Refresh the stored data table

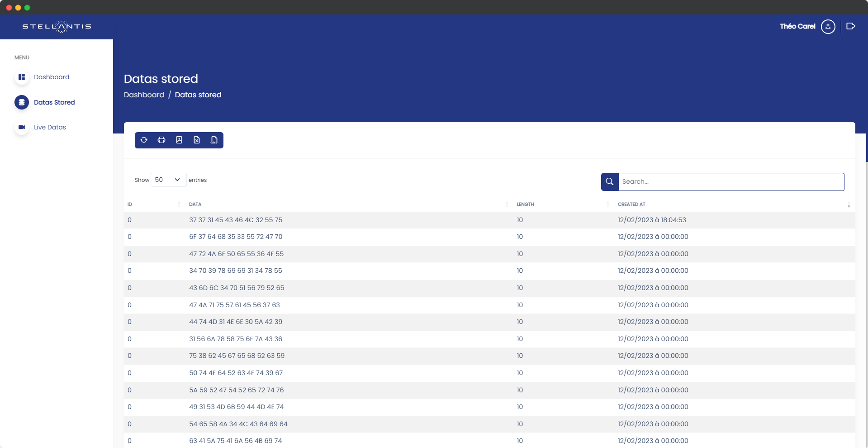point(144,140)
